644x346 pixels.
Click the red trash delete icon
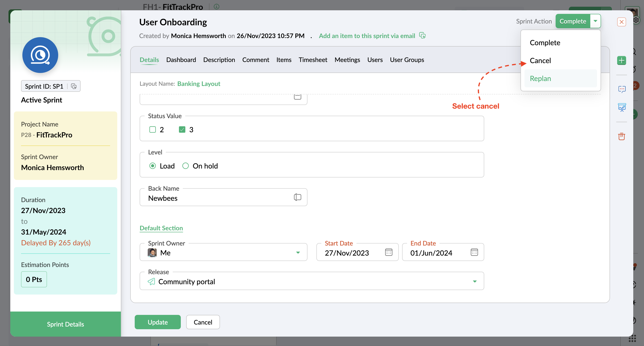pos(621,136)
